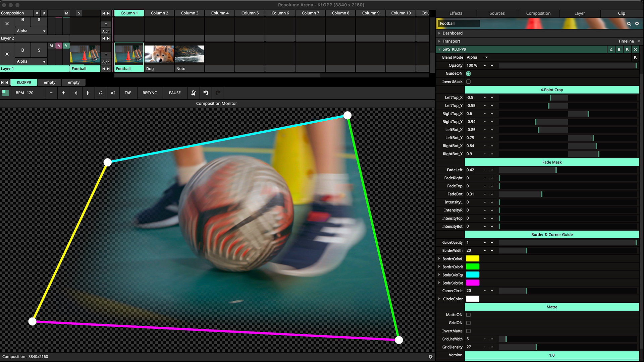Click the FadeLeft slider
The image size is (644, 362).
pyautogui.click(x=568, y=170)
